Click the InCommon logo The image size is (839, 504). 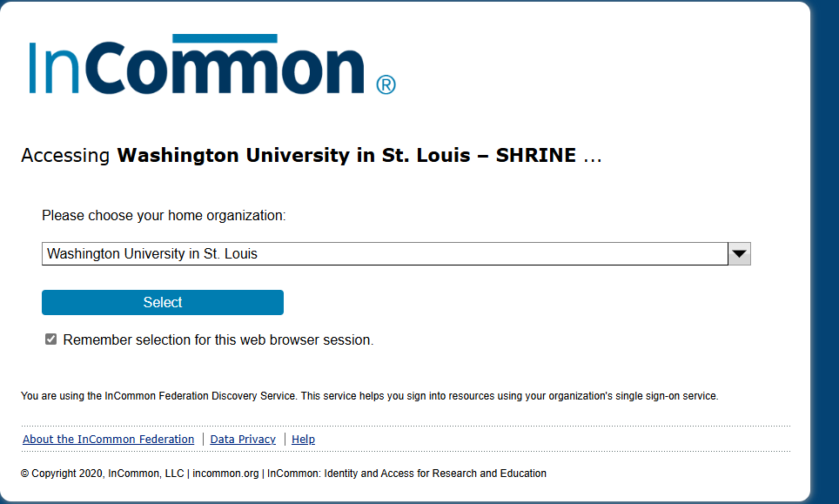(212, 64)
